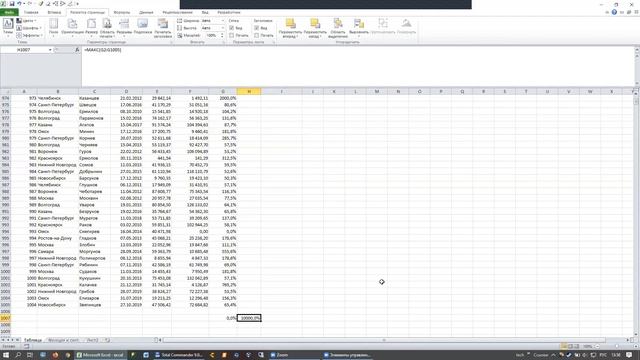Click the taskbar clock showing time
The width and height of the screenshot is (640, 360).
(x=616, y=355)
